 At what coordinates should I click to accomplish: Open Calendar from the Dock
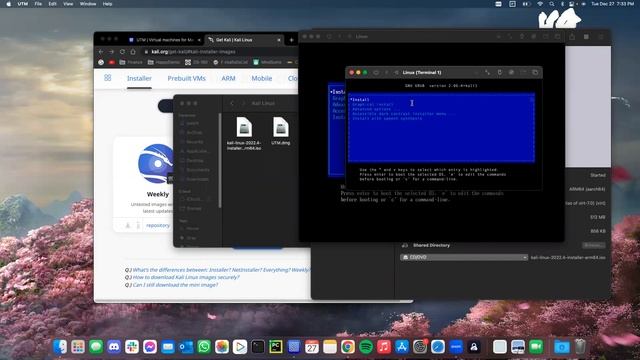tap(311, 347)
